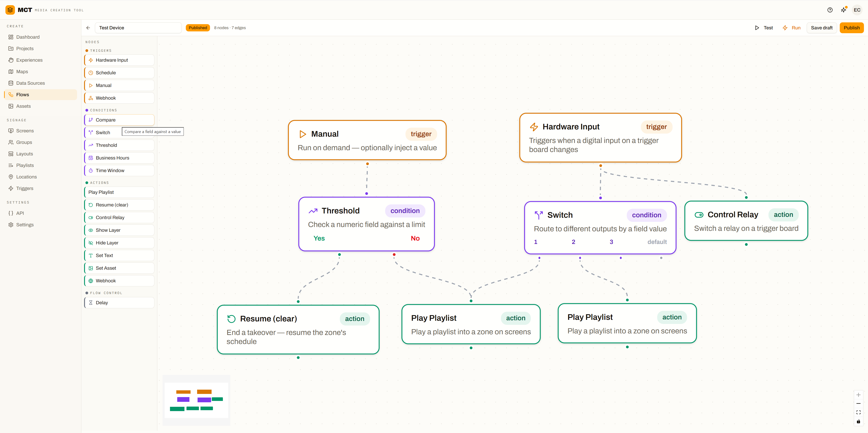Click the Test button
The width and height of the screenshot is (868, 433).
(x=764, y=28)
